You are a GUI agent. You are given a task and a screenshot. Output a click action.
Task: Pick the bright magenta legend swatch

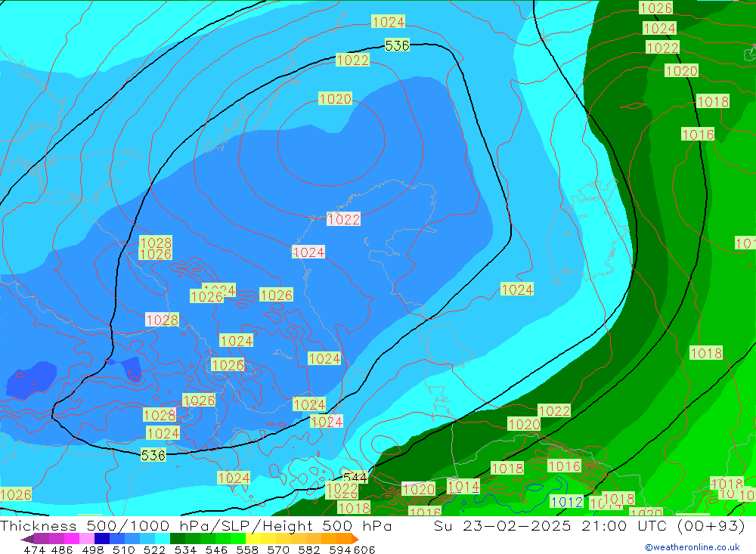(x=72, y=539)
